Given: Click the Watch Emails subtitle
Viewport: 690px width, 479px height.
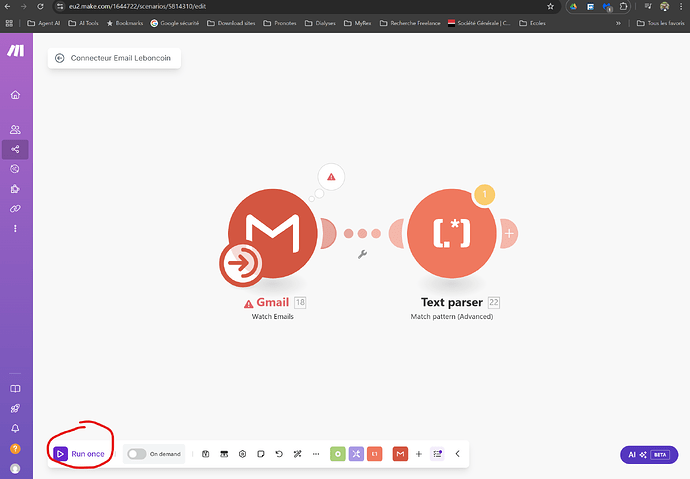Looking at the screenshot, I should pyautogui.click(x=272, y=317).
